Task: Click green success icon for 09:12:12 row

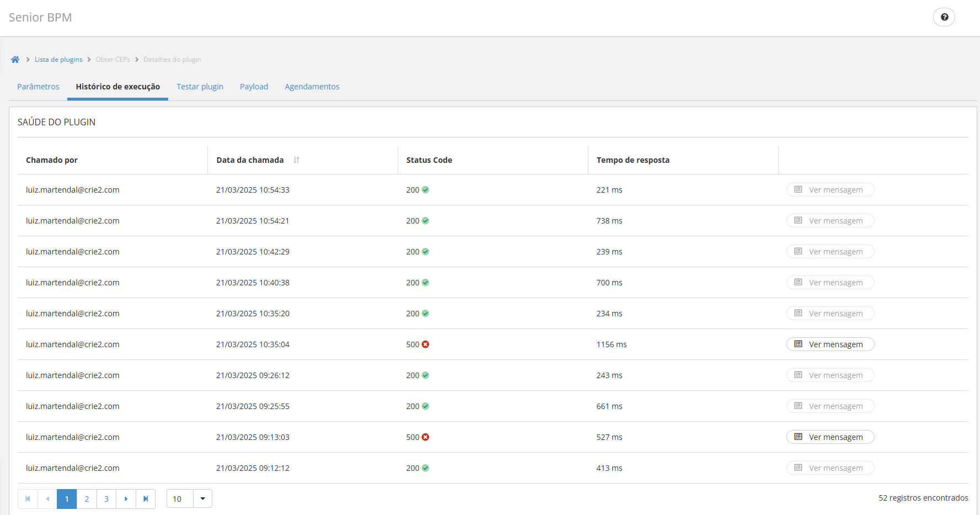Action: point(425,468)
